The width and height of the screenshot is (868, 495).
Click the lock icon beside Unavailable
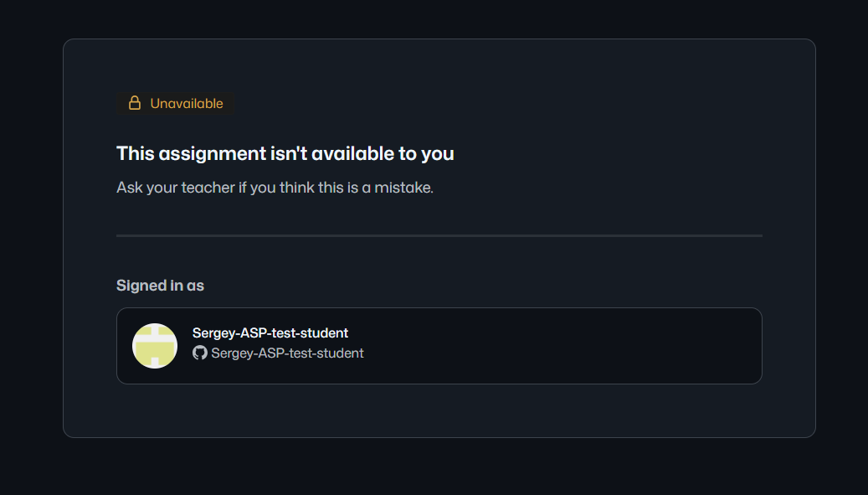[x=135, y=103]
